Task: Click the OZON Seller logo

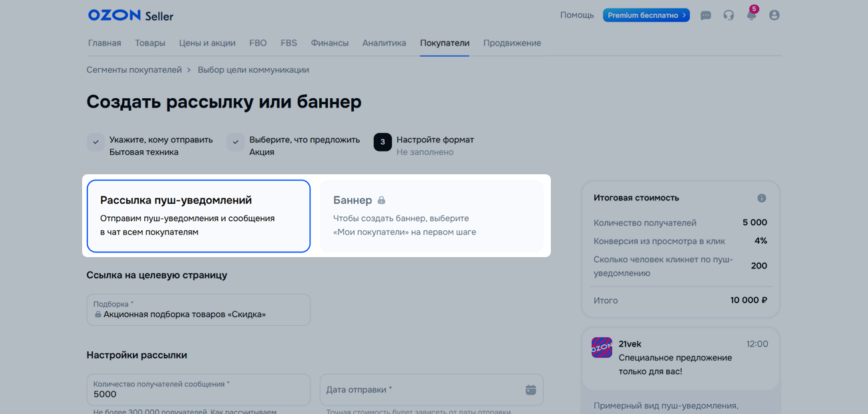Action: 130,15
